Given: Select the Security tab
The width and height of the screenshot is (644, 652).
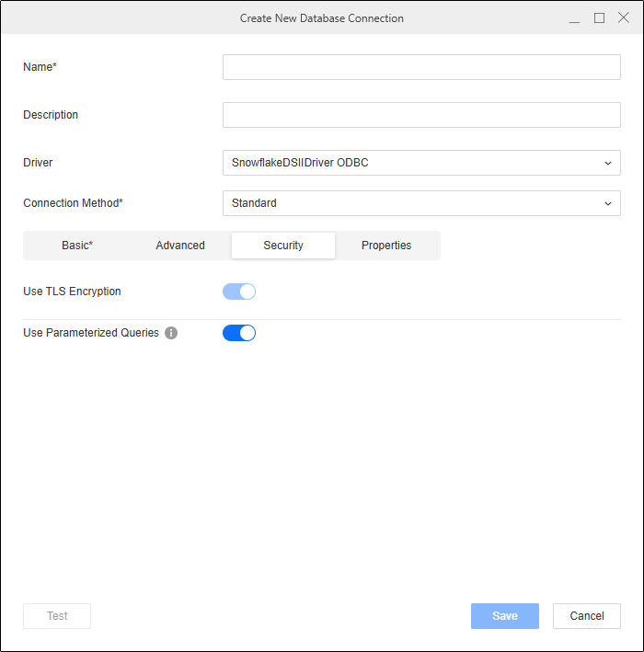Looking at the screenshot, I should click(x=283, y=246).
